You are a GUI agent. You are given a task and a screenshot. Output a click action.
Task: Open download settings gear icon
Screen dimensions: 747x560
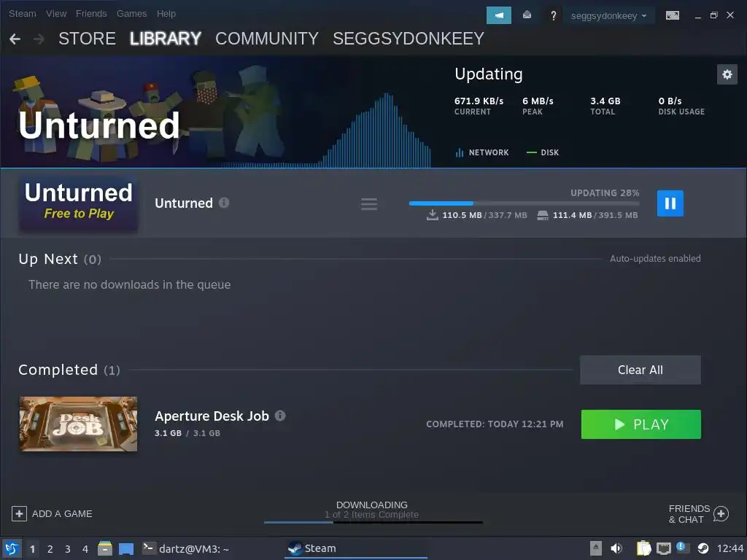(x=727, y=74)
